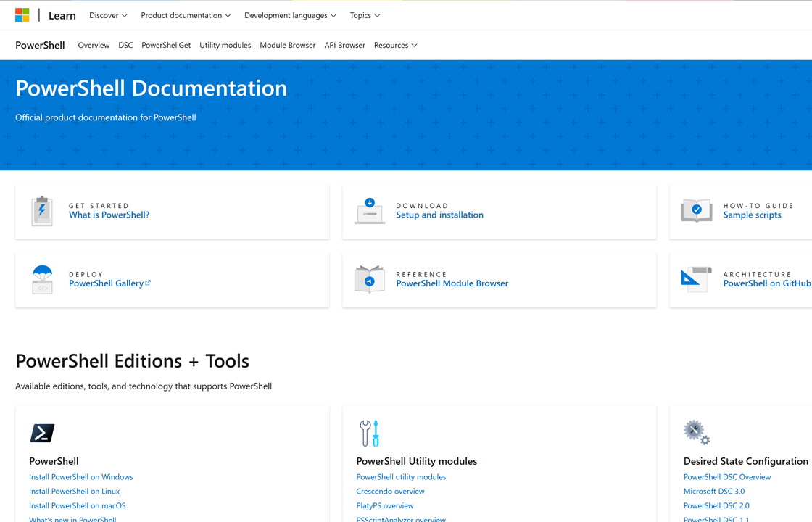Click the Deploy parachute package icon

pyautogui.click(x=43, y=280)
